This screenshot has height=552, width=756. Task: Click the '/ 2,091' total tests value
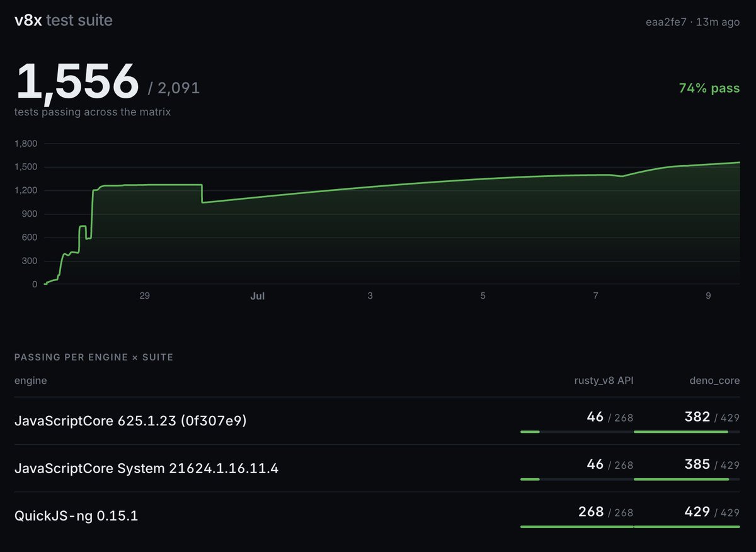pyautogui.click(x=174, y=88)
